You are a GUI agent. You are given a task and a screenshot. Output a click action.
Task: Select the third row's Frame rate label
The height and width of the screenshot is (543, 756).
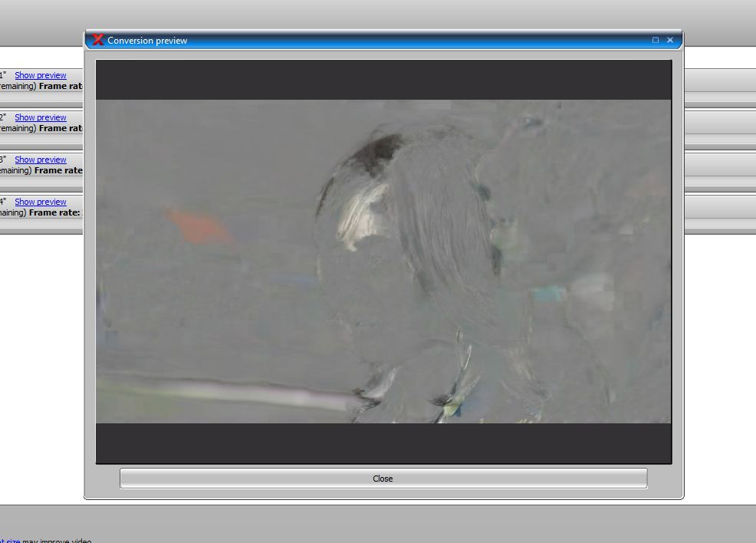(x=58, y=170)
